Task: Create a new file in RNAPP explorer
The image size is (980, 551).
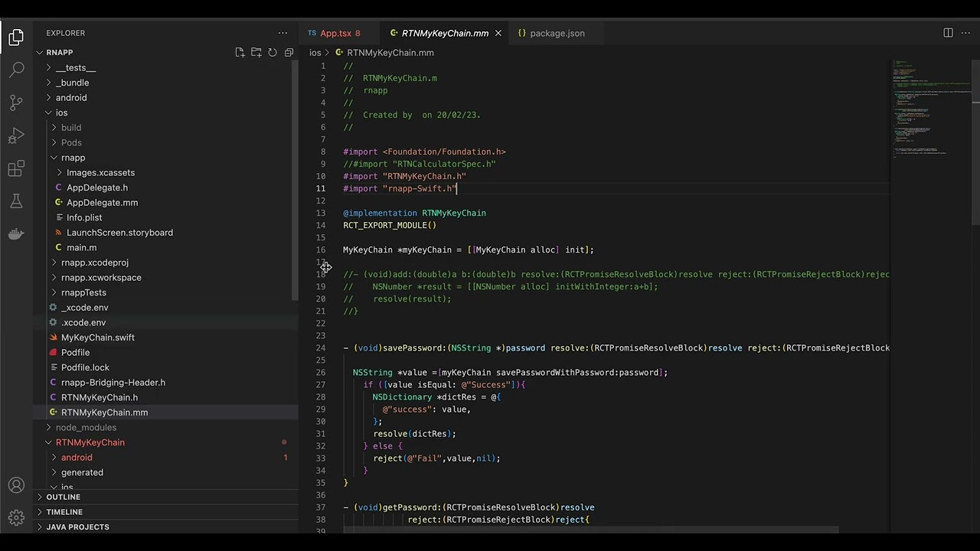Action: point(240,52)
